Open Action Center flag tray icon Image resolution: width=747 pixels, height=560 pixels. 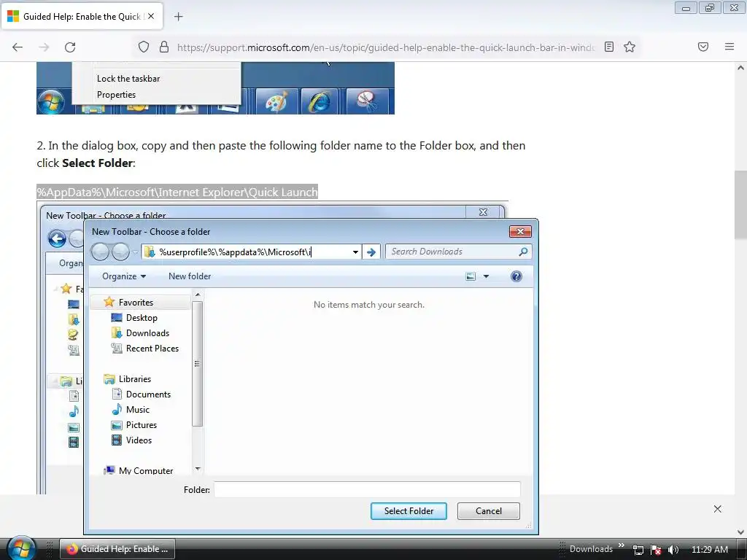click(656, 550)
